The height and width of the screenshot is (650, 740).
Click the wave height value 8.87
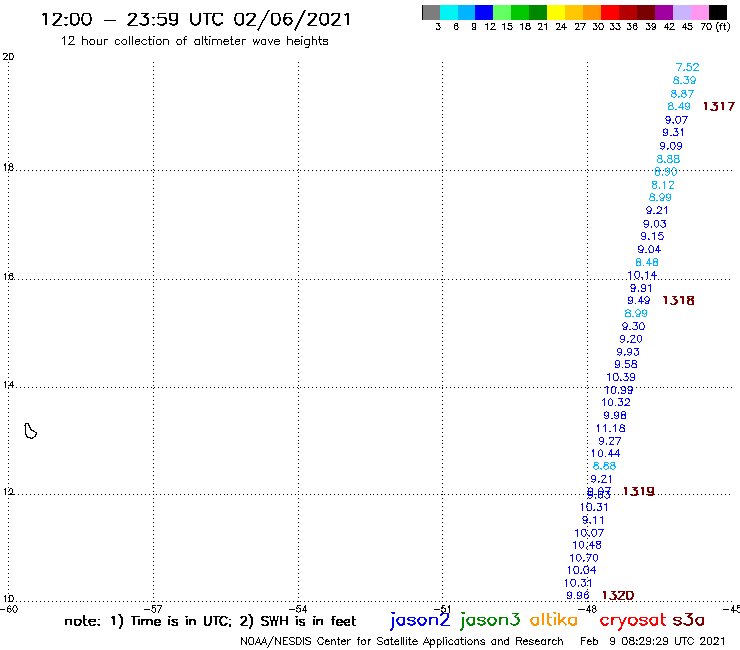coord(682,93)
